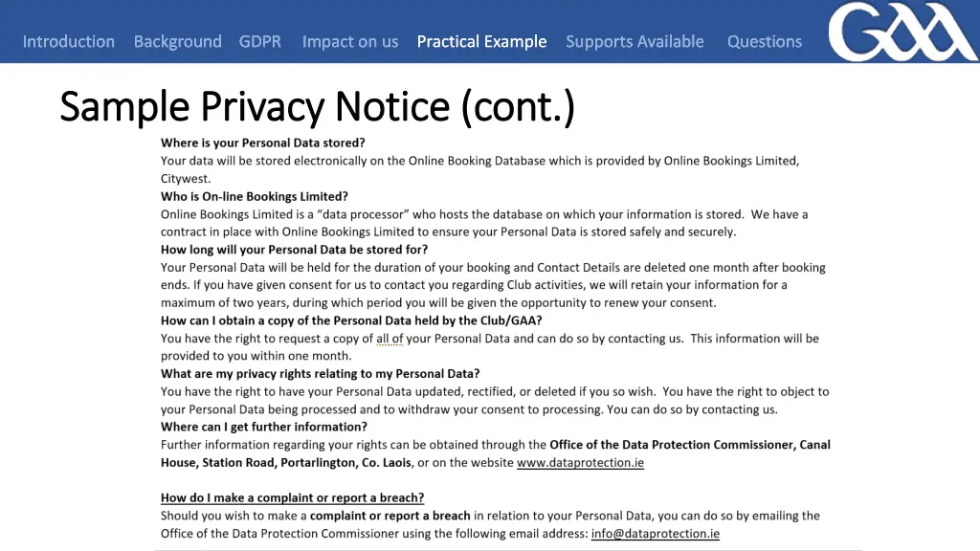
Task: Click the complaint or report a breach heading
Action: pyautogui.click(x=293, y=497)
